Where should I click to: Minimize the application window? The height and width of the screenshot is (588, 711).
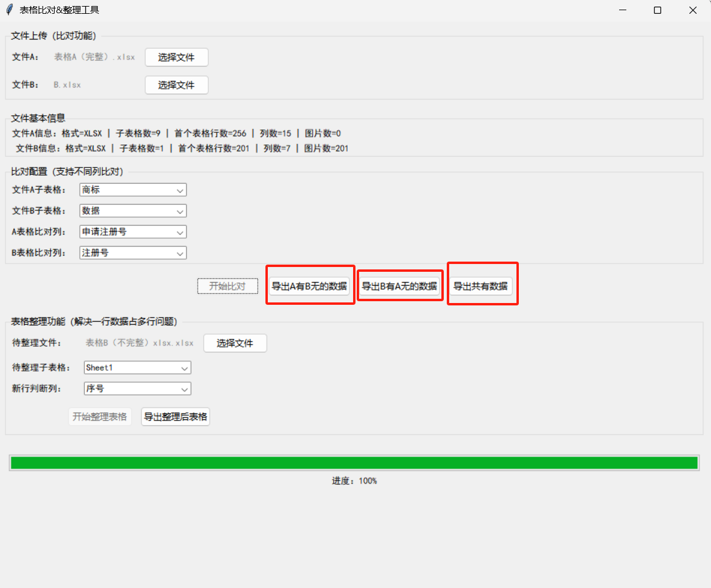pos(623,10)
